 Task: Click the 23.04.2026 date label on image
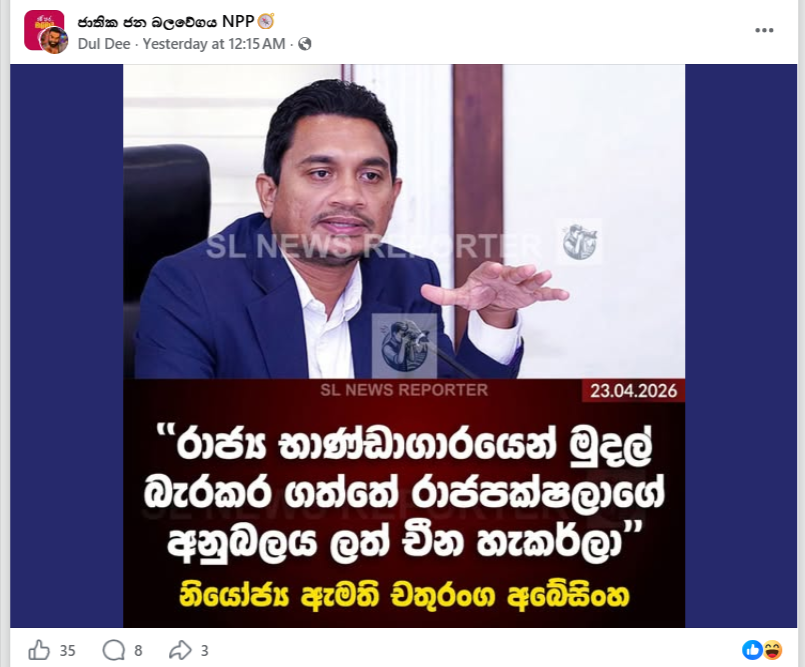[x=634, y=391]
